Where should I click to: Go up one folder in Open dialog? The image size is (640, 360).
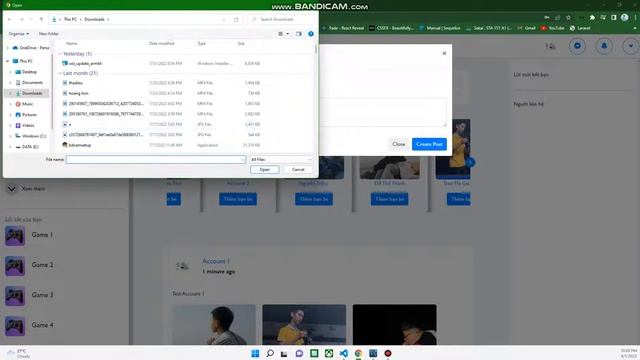(41, 19)
